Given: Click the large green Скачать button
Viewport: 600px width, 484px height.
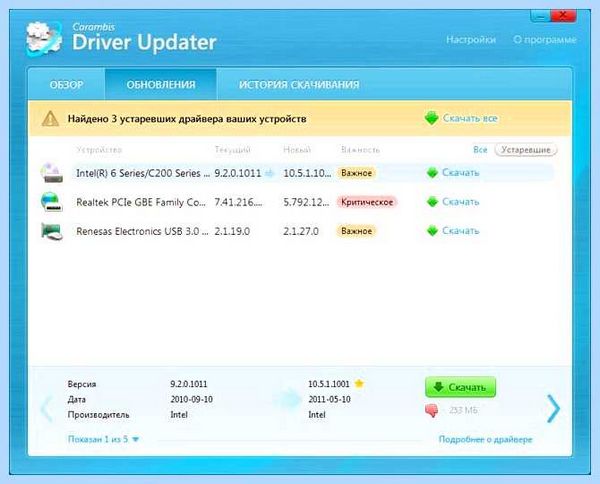Looking at the screenshot, I should coord(460,387).
